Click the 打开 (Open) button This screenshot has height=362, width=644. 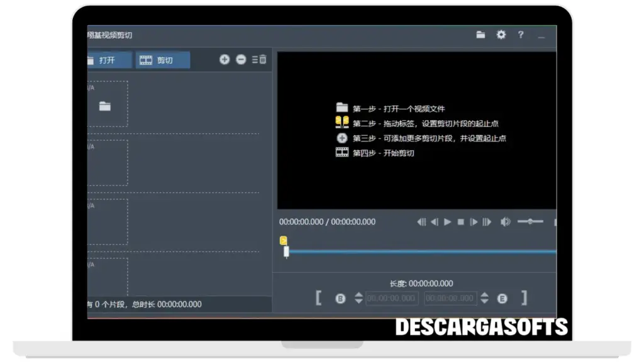point(107,60)
